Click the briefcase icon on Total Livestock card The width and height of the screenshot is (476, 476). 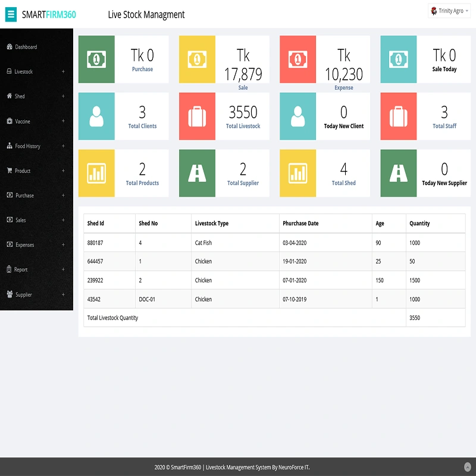click(x=197, y=116)
